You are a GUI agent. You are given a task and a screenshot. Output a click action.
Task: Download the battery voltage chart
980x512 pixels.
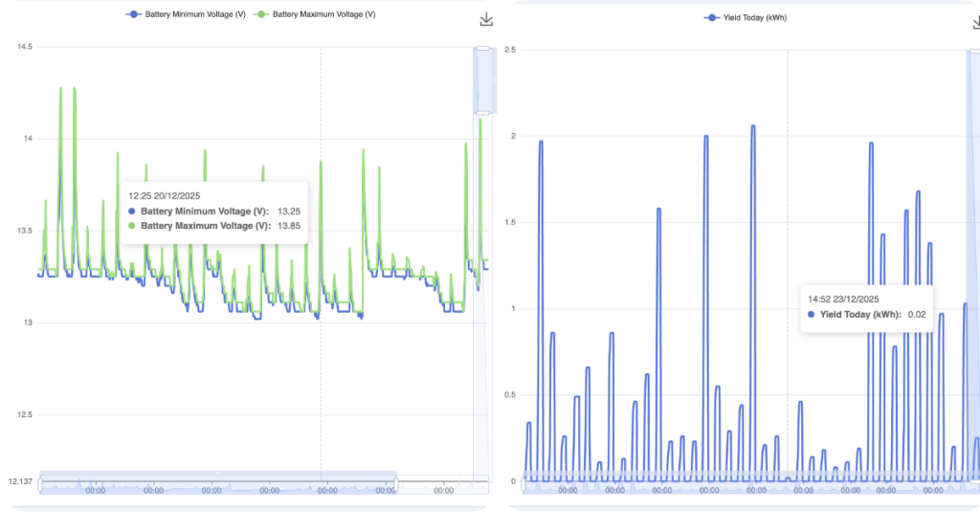[x=485, y=20]
